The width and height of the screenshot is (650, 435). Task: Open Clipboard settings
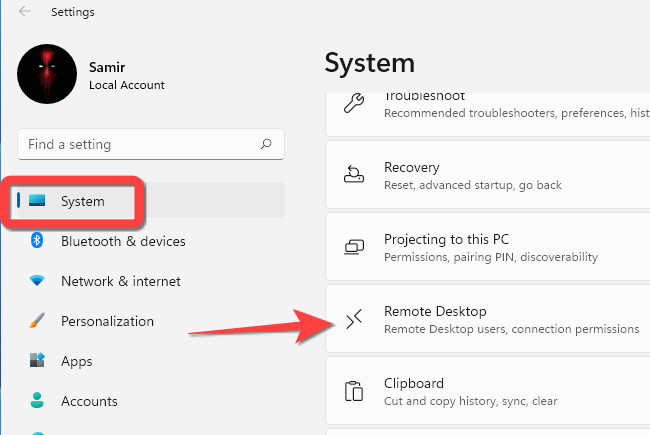(x=414, y=383)
